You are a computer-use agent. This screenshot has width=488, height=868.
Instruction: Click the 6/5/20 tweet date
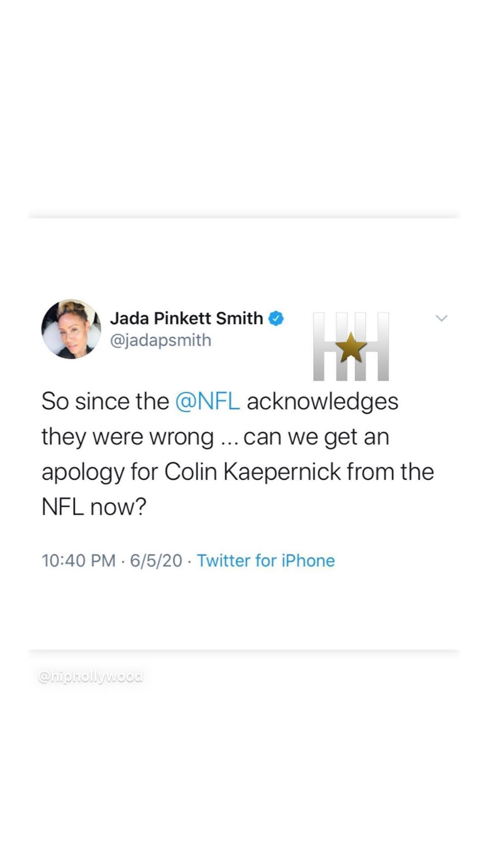point(156,561)
